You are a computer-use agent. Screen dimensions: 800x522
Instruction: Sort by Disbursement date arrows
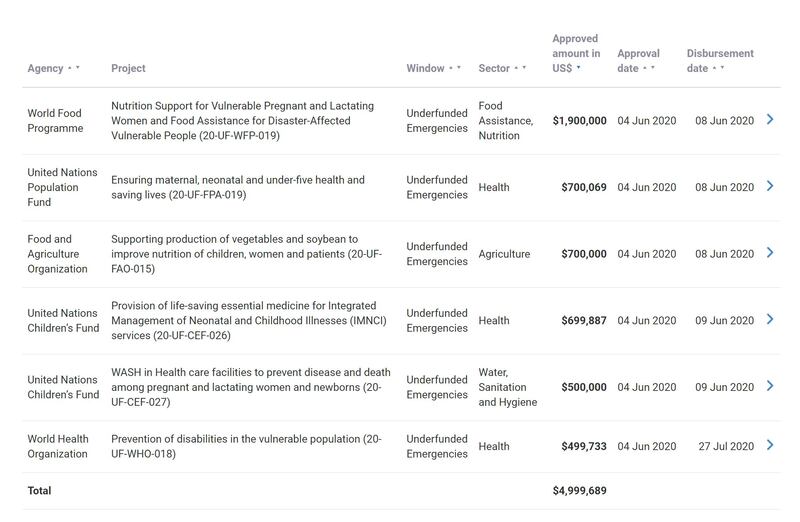click(x=718, y=67)
